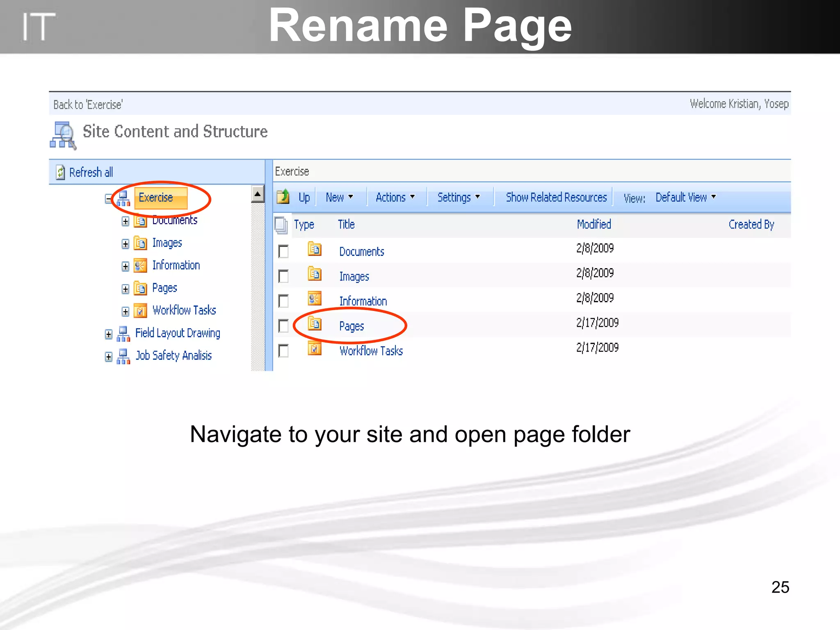Click the Job Safety Analisis site icon
840x630 pixels.
coord(123,356)
